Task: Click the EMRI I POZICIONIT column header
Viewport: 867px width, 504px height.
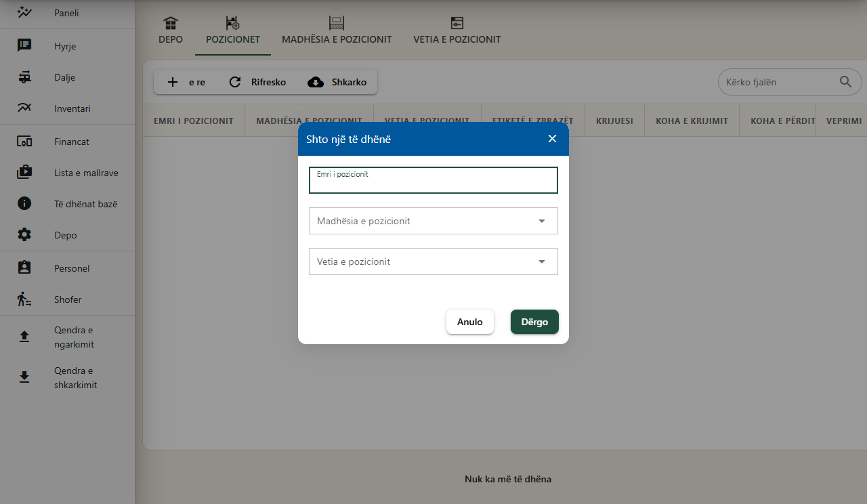Action: [194, 121]
